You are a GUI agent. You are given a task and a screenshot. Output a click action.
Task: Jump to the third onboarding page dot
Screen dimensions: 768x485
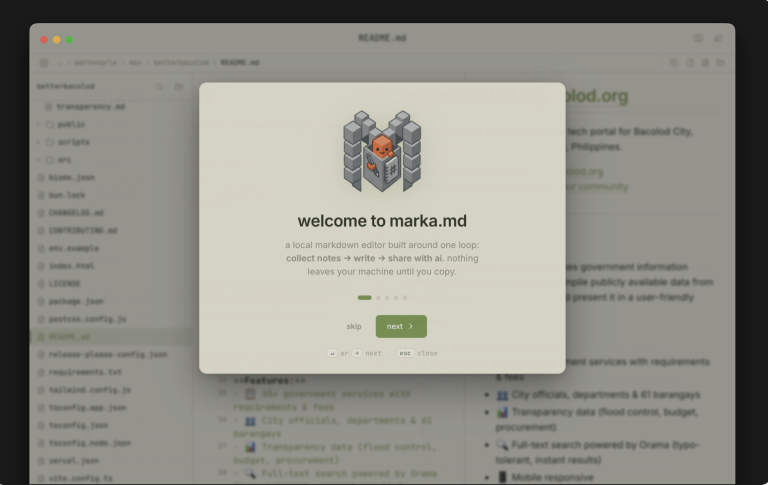(387, 297)
